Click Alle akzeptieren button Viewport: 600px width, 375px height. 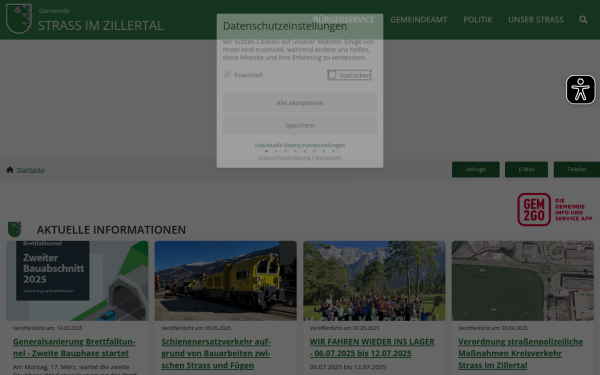300,103
